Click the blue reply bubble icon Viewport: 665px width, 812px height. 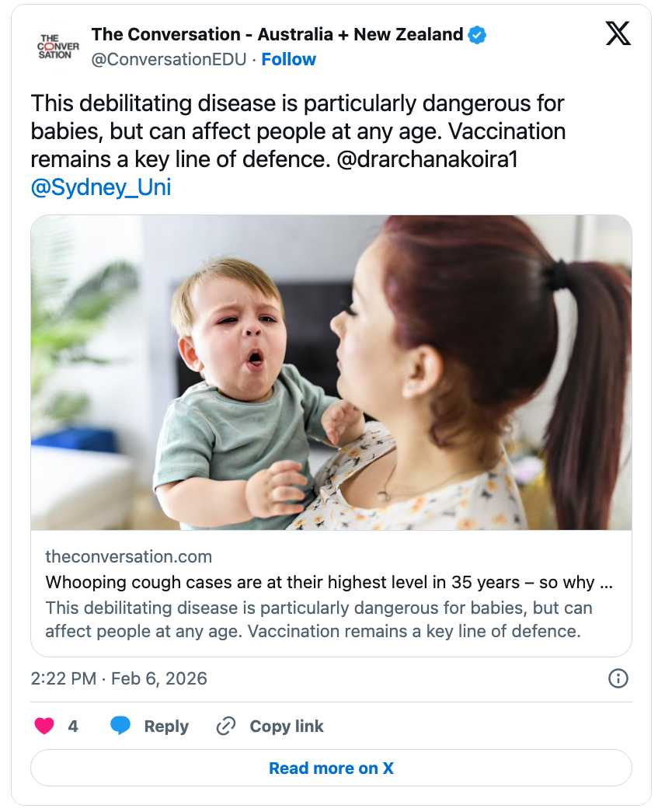(120, 727)
